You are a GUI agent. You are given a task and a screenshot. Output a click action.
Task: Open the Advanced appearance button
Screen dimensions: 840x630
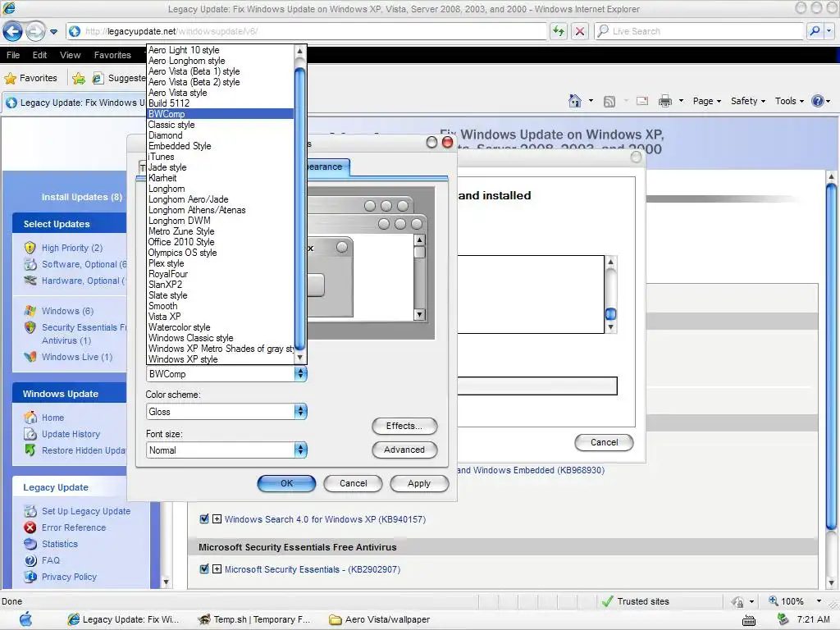click(404, 450)
